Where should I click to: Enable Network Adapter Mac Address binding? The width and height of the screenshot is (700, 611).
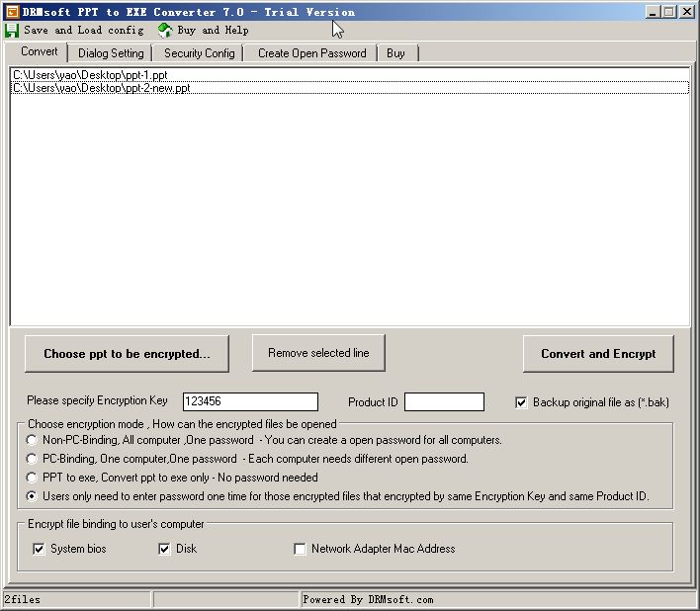(300, 549)
